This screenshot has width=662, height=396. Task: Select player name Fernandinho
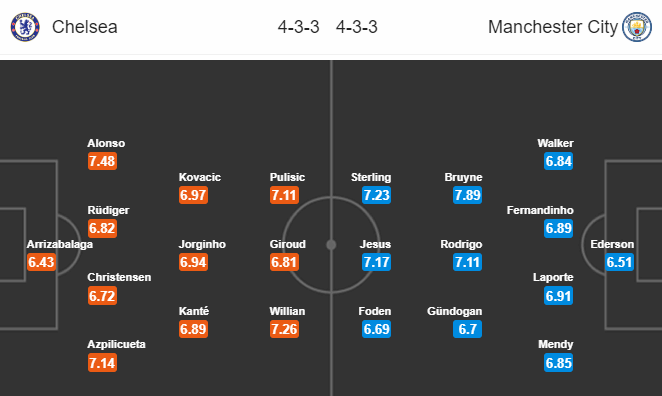pyautogui.click(x=540, y=210)
